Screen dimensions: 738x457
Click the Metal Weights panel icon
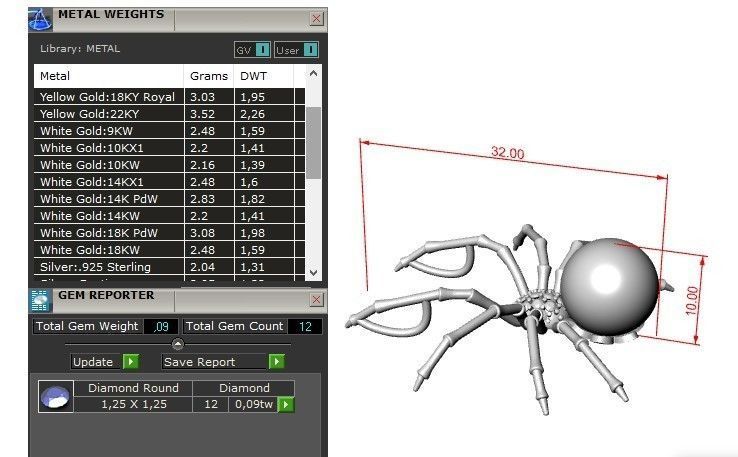(40, 20)
